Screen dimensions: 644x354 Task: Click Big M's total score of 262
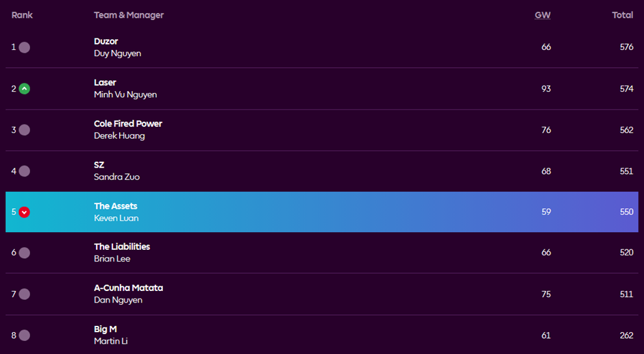click(626, 336)
